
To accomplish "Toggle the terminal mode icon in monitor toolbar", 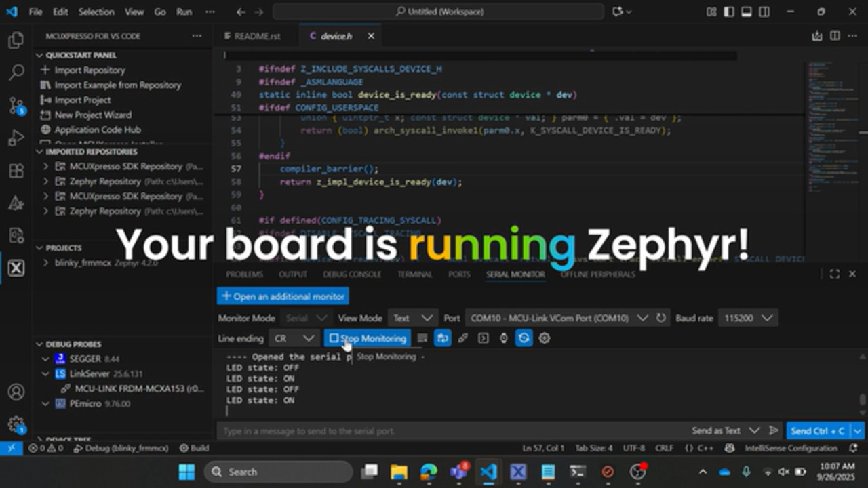I will 483,338.
